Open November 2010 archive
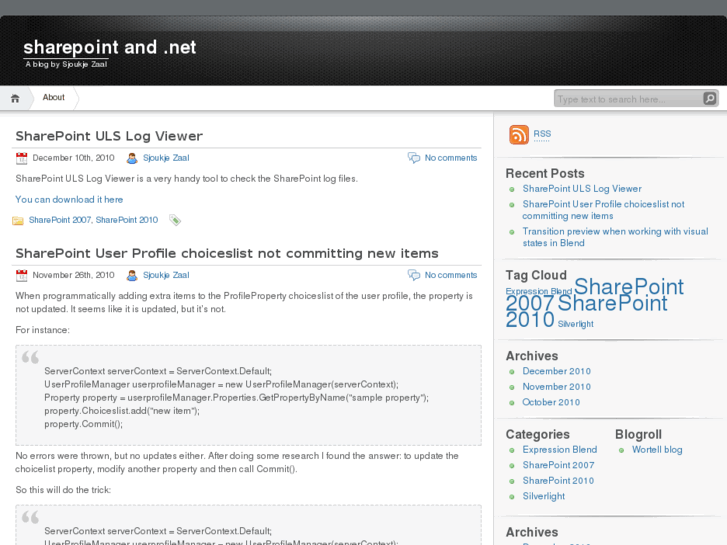 [x=556, y=387]
